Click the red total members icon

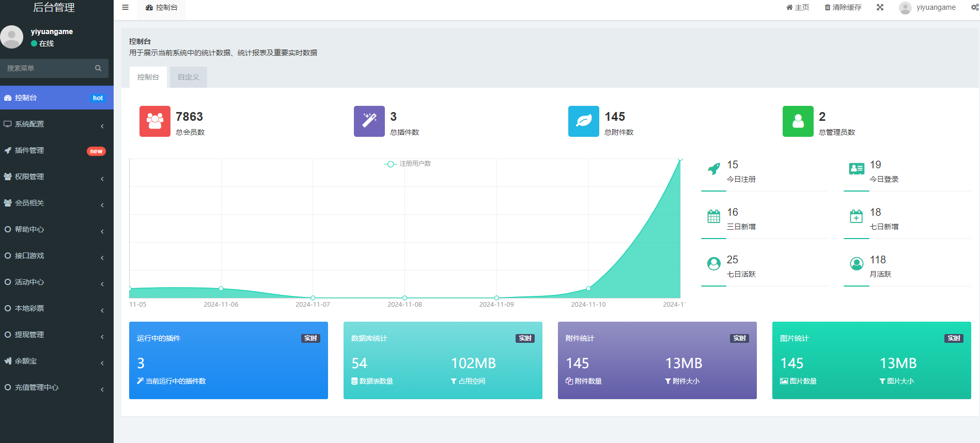[x=154, y=121]
